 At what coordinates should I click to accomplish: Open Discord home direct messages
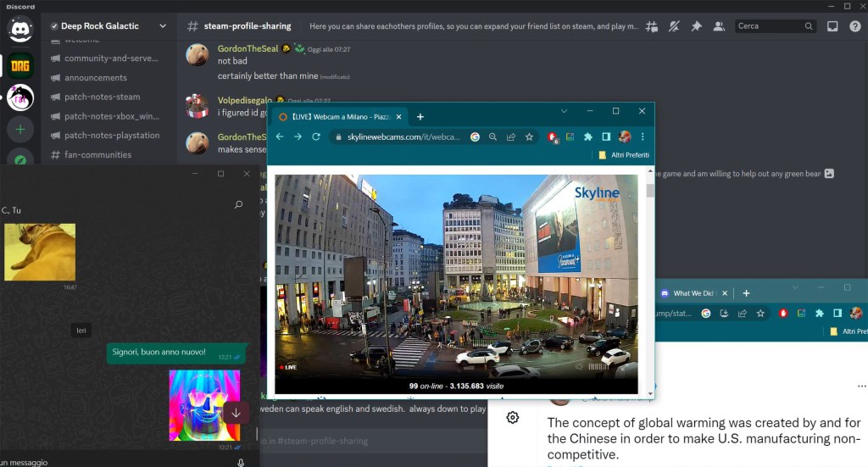pyautogui.click(x=20, y=30)
